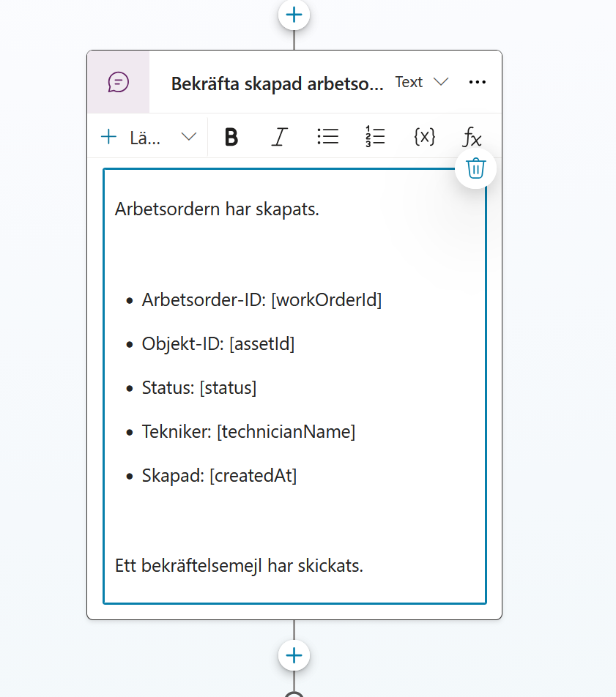Screen dimensions: 616x697
Task: Apply numbered list formatting
Action: 375,136
